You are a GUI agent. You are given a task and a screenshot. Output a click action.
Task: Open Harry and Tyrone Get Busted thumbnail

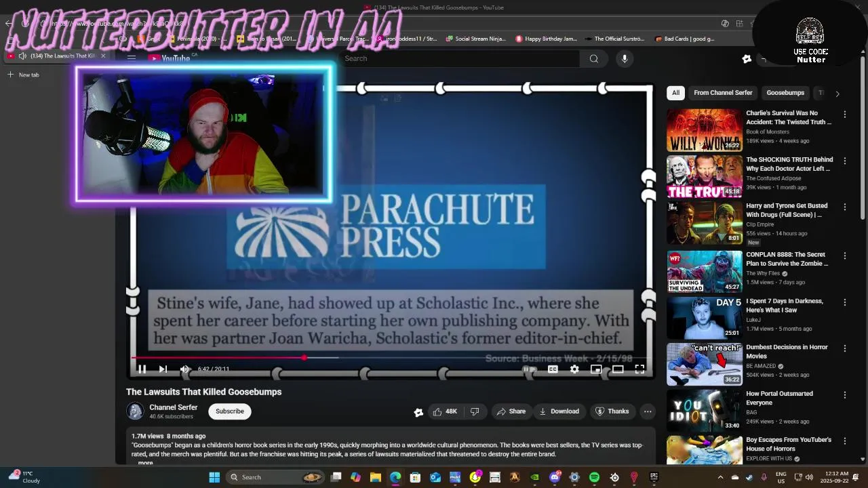point(704,223)
